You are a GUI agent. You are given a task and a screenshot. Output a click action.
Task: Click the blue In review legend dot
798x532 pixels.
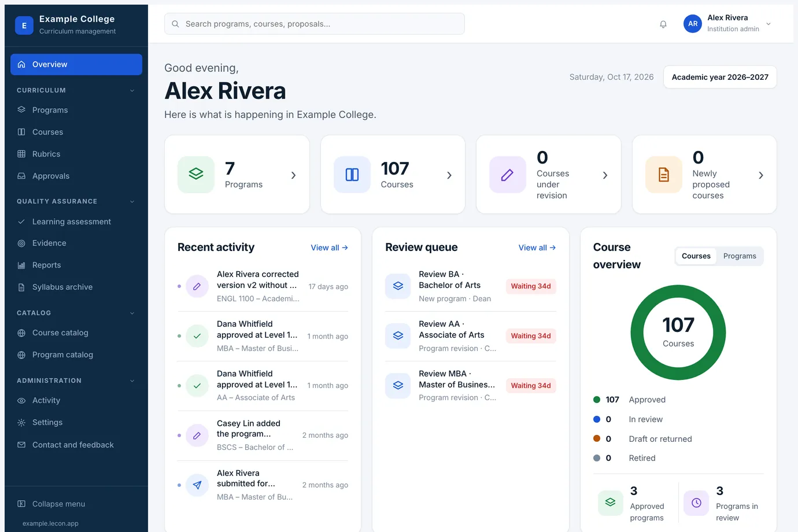(x=597, y=419)
